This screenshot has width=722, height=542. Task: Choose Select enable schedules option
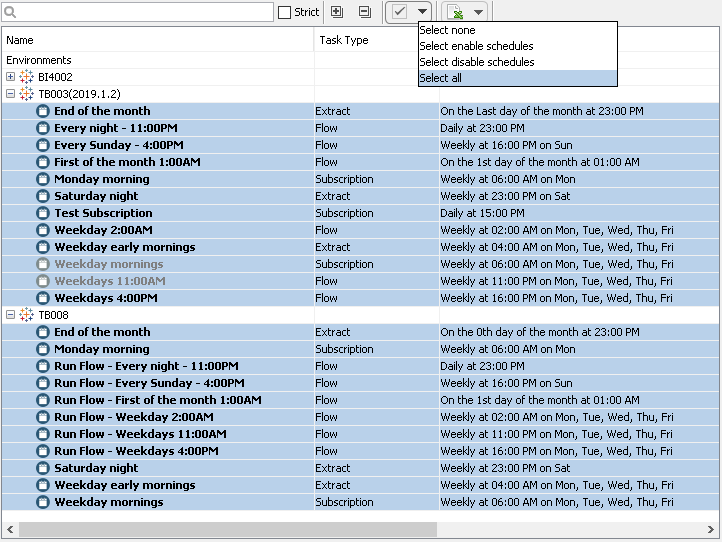[x=476, y=46]
